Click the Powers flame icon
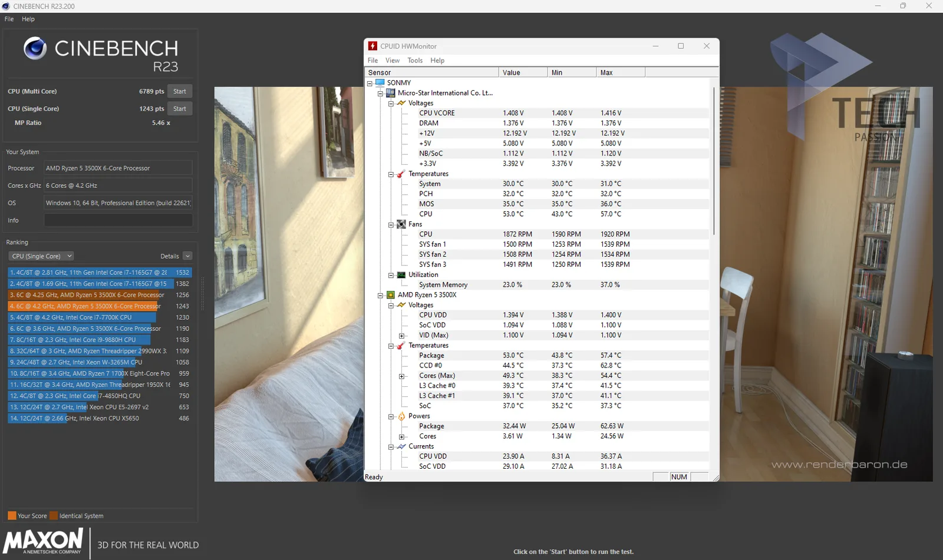943x560 pixels. coord(401,416)
